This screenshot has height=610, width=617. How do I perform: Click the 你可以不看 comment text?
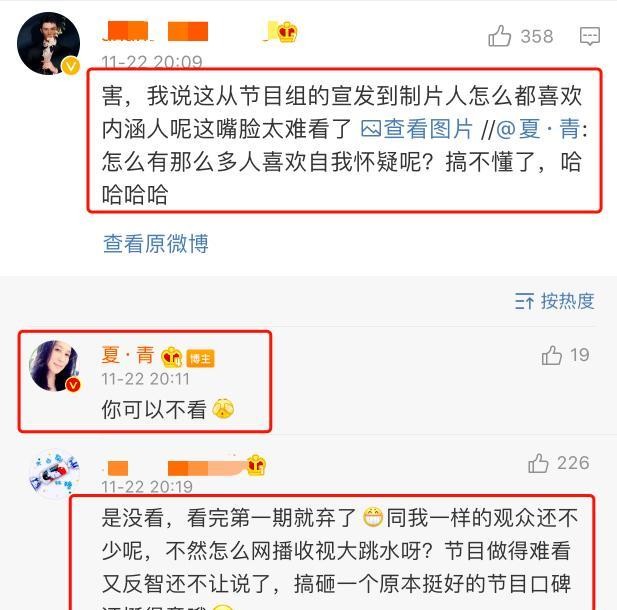coord(154,409)
